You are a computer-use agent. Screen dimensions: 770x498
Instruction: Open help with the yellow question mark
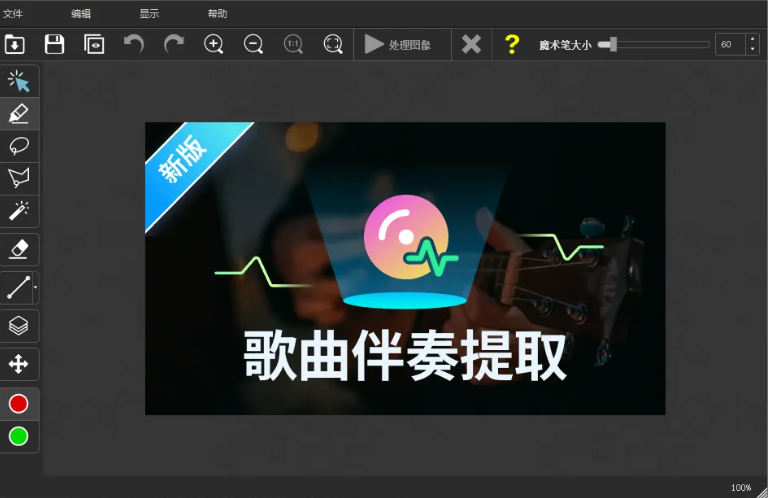(512, 45)
